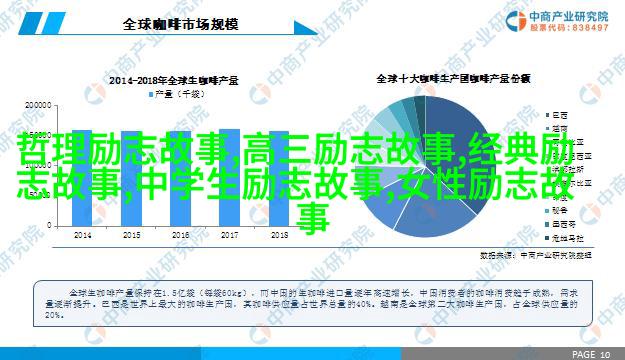
Task: Click the blue striped slide header decoration
Action: pyautogui.click(x=42, y=24)
